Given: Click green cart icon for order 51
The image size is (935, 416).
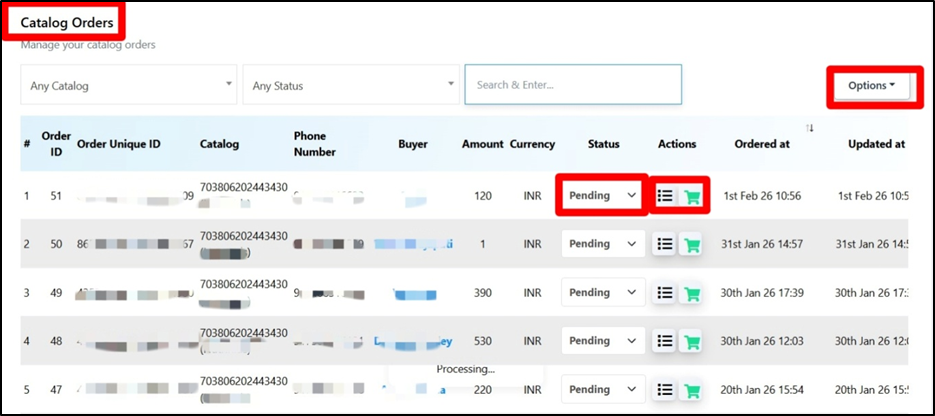Looking at the screenshot, I should (691, 196).
